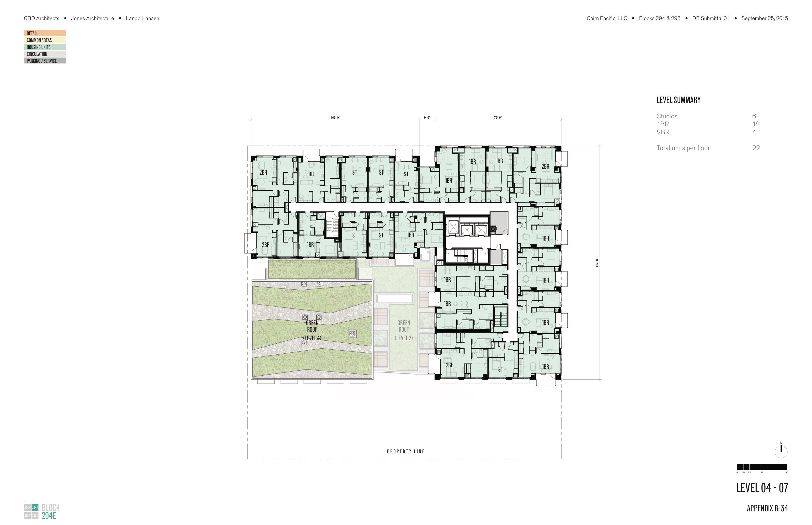
Task: Click the Circulation legend swatch
Action: click(45, 54)
